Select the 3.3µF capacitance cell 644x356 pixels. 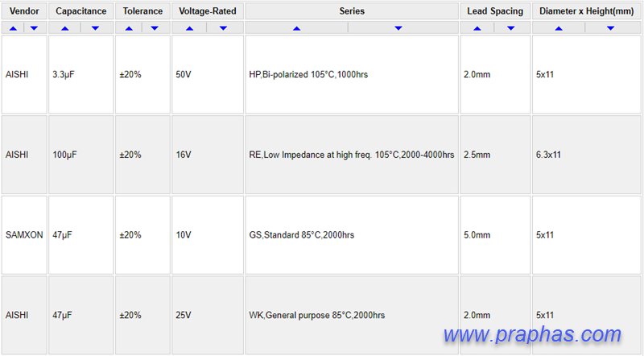point(81,74)
